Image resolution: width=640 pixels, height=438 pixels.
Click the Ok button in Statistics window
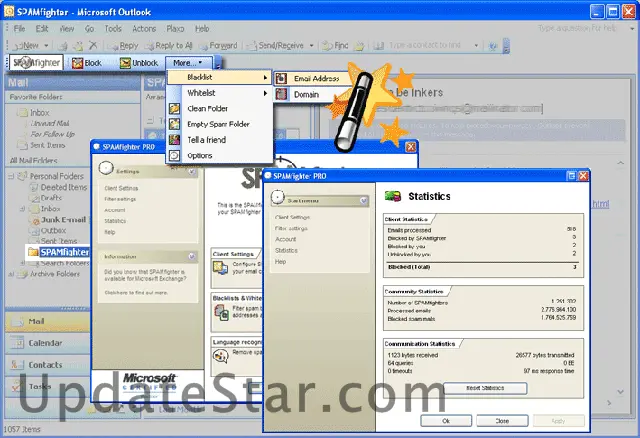click(446, 421)
